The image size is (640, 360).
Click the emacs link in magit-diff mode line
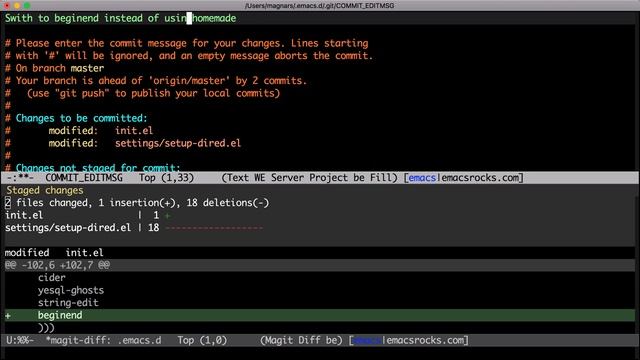coord(367,340)
